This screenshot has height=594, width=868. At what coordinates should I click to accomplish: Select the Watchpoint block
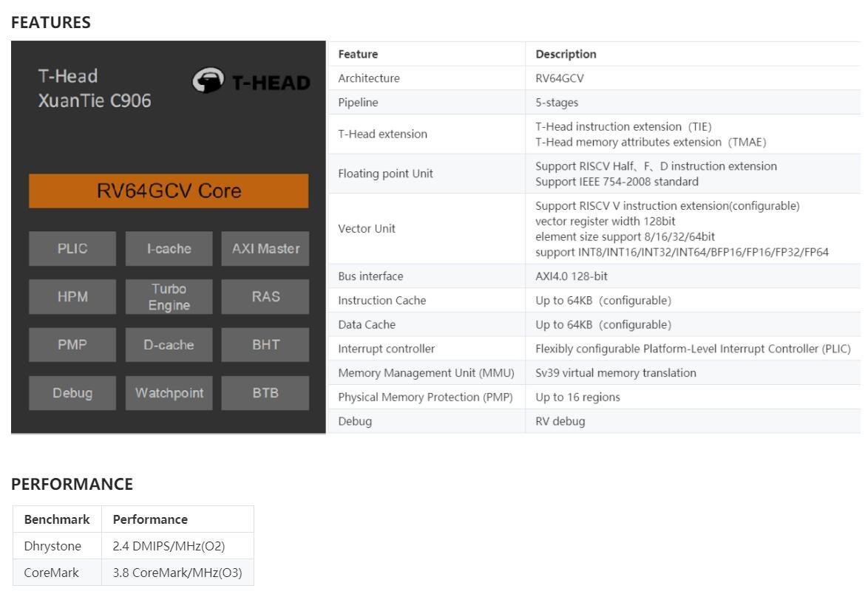169,393
